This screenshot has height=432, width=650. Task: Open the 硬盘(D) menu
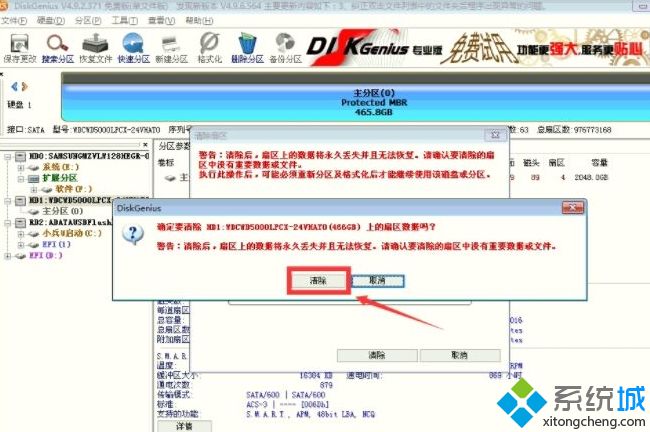51,20
